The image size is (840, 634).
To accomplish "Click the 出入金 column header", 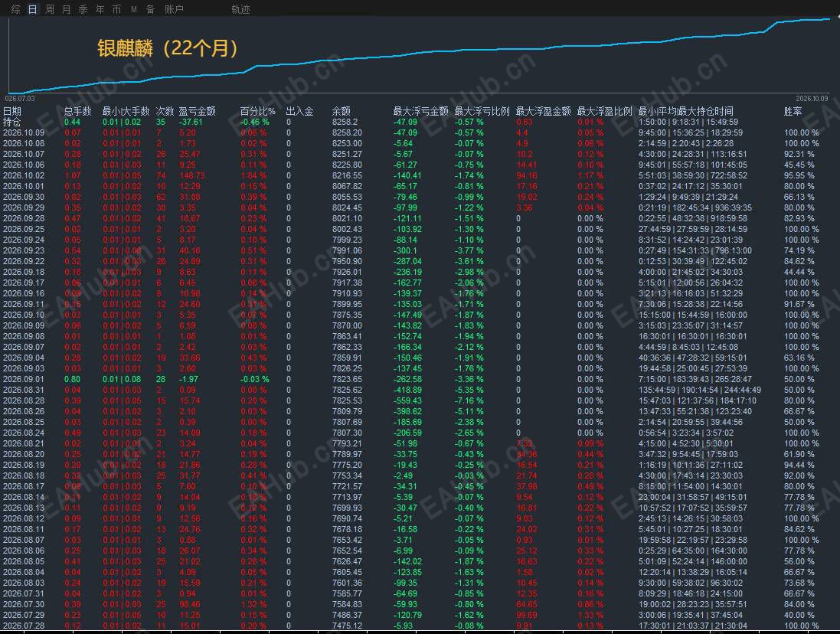I will tap(299, 111).
